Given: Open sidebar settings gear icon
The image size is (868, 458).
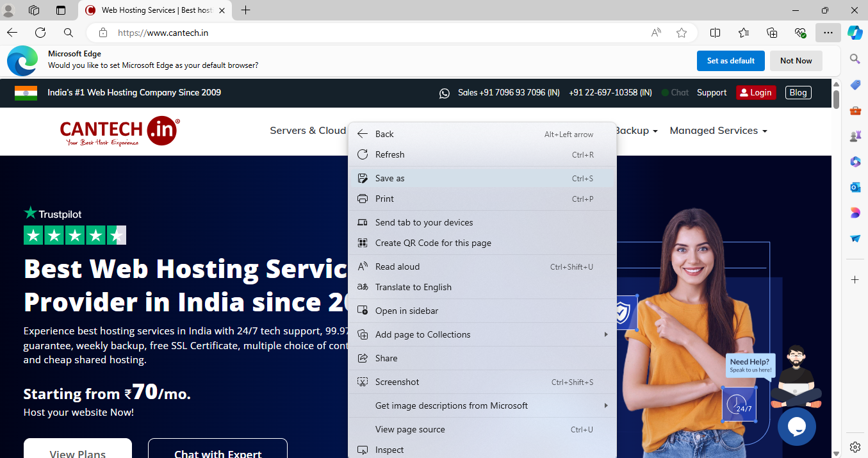Looking at the screenshot, I should click(855, 446).
